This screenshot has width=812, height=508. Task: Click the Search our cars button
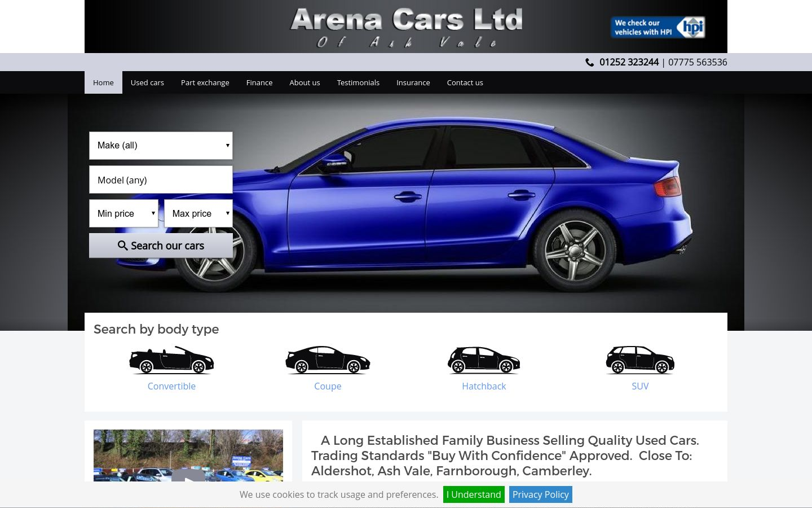tap(161, 246)
